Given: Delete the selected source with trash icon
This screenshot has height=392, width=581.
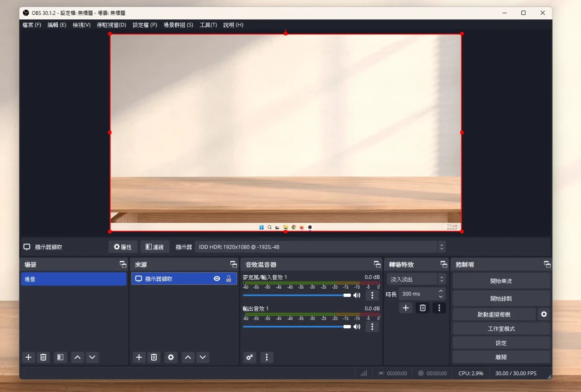Looking at the screenshot, I should click(154, 357).
